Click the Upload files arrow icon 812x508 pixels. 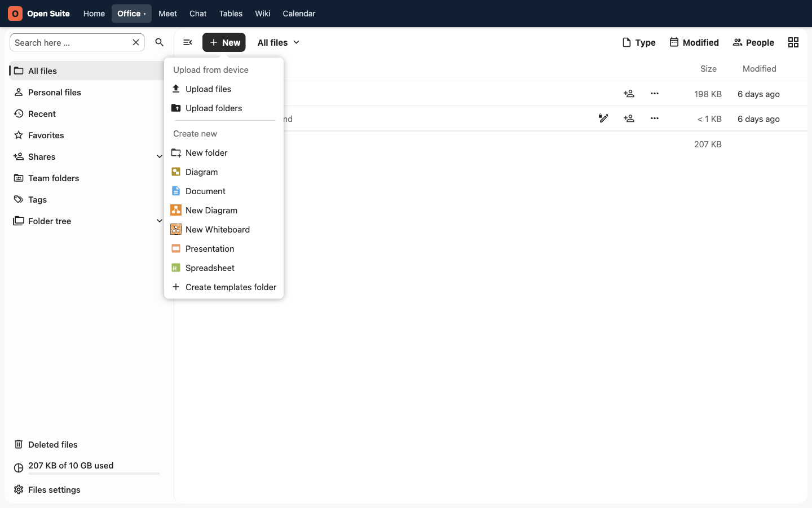click(x=176, y=89)
